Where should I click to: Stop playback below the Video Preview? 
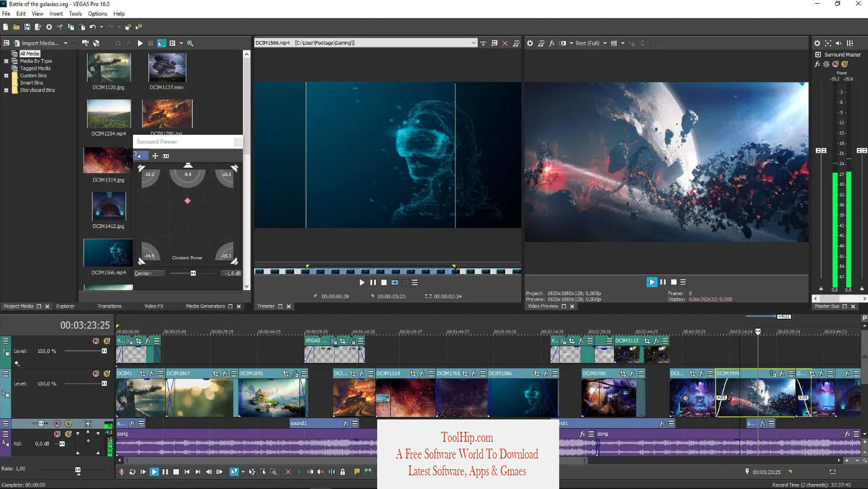(674, 282)
